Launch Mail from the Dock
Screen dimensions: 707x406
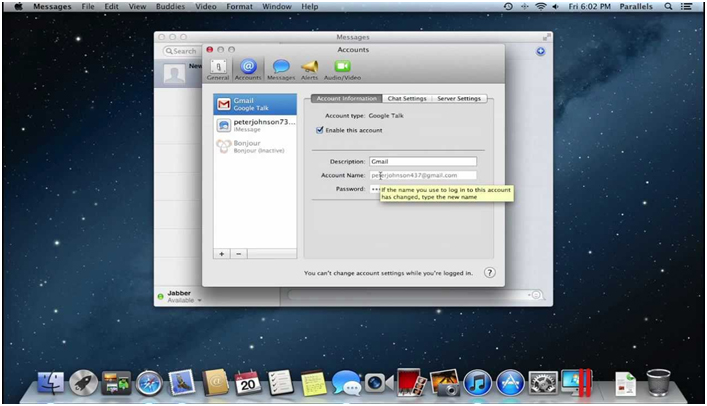click(182, 383)
